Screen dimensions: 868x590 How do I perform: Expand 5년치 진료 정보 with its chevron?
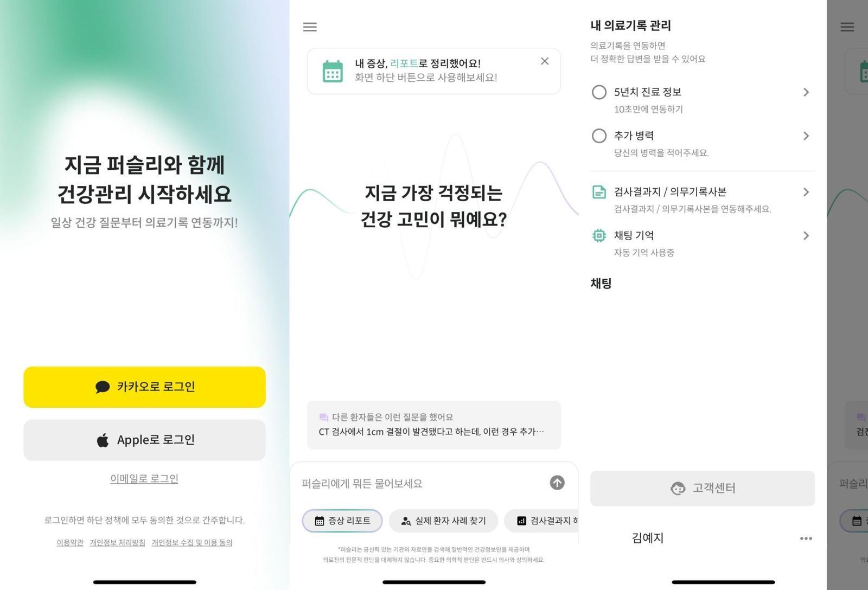pos(806,92)
